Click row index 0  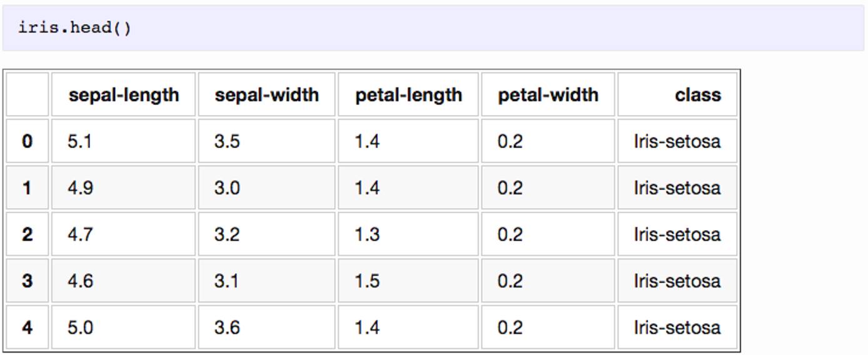(28, 141)
